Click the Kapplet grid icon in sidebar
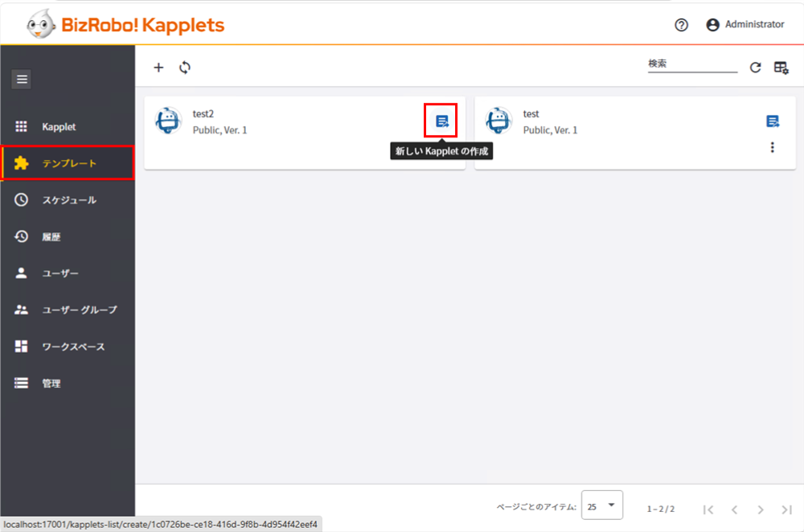Viewport: 804px width, 532px height. click(21, 127)
